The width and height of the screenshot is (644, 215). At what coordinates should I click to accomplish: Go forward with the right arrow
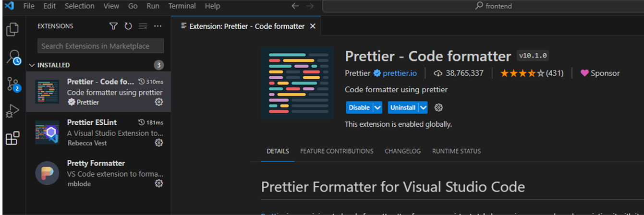tap(310, 6)
